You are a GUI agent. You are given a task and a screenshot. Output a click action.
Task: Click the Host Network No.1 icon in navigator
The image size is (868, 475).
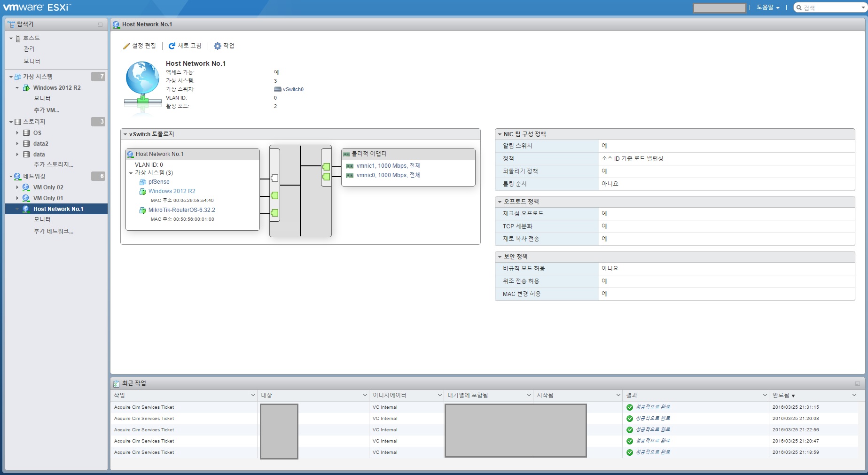click(x=26, y=209)
